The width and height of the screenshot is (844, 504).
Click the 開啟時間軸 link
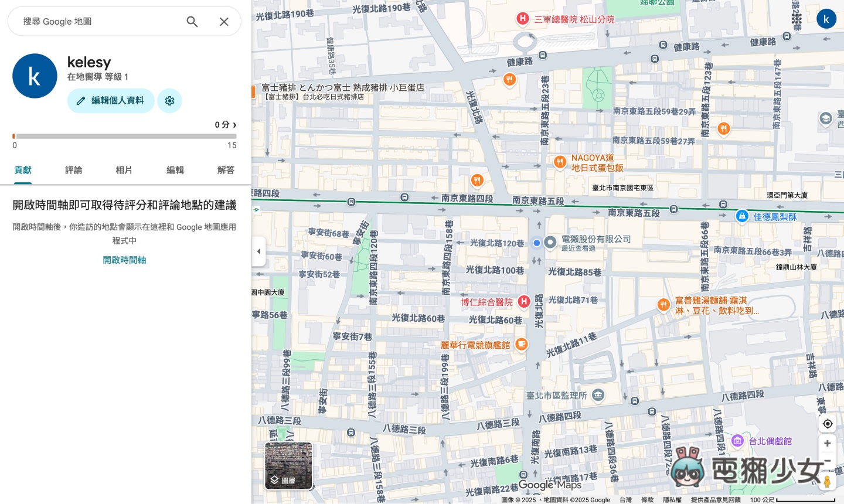click(124, 260)
